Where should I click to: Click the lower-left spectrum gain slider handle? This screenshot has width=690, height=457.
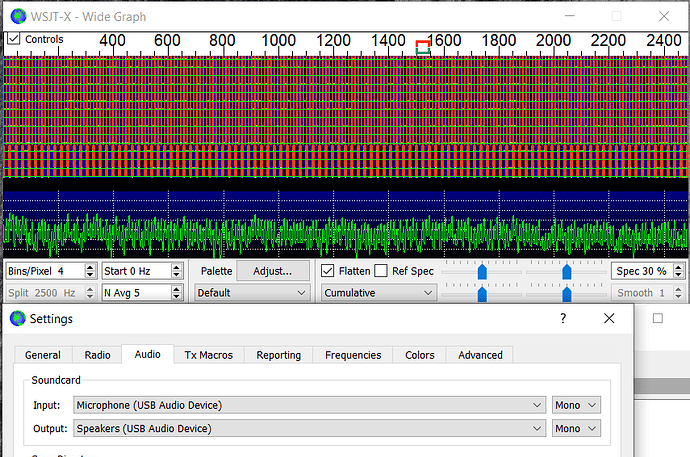[x=482, y=294]
